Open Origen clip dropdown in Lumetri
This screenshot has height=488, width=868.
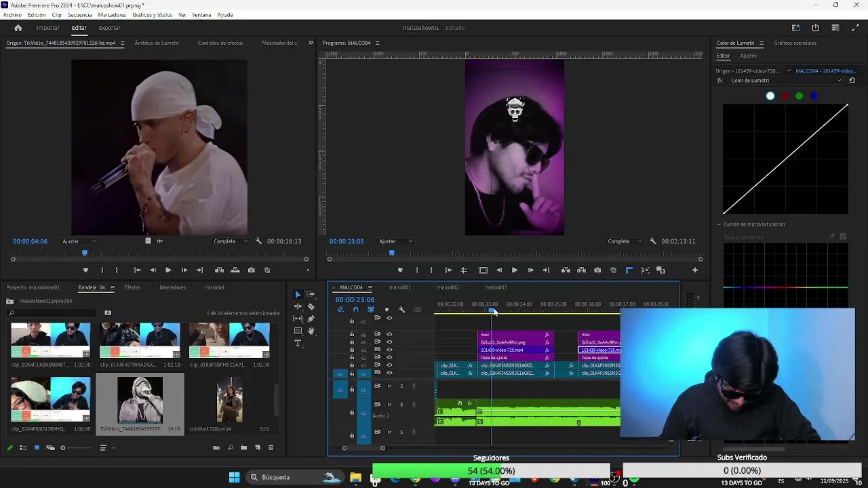pyautogui.click(x=789, y=70)
